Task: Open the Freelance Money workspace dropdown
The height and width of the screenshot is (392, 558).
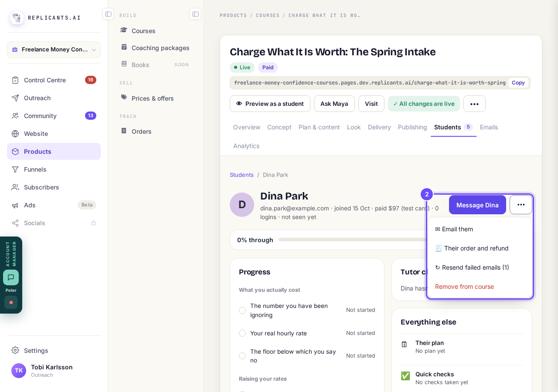Action: (54, 50)
